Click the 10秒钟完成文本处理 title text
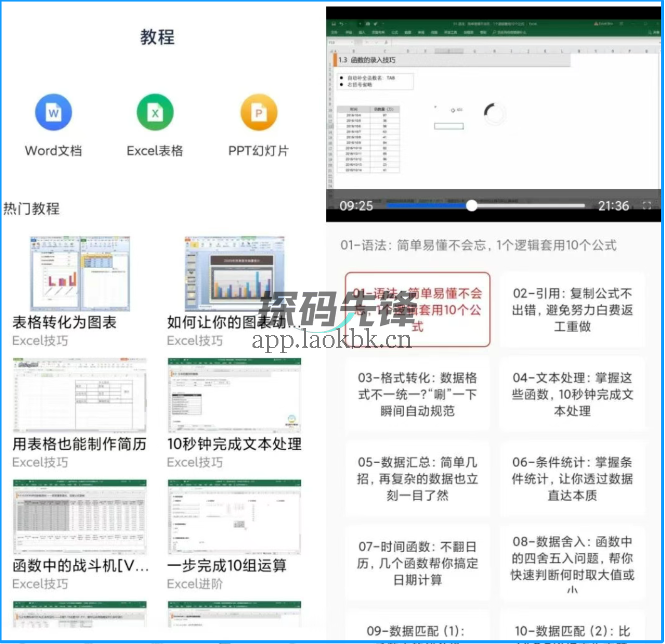The image size is (665, 644). pos(234,444)
